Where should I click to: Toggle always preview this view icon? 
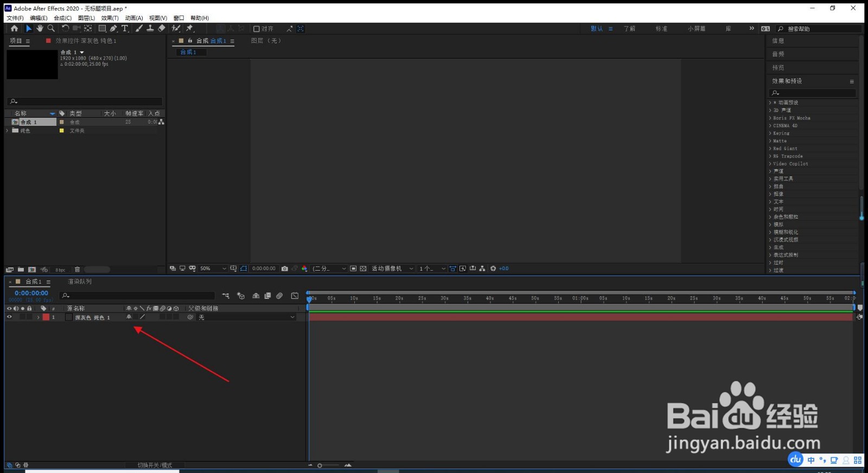click(x=173, y=269)
